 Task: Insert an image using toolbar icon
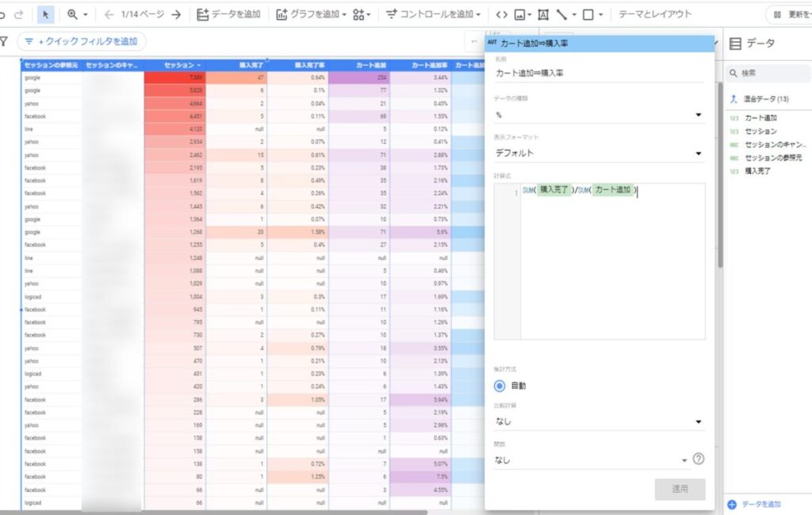click(520, 14)
